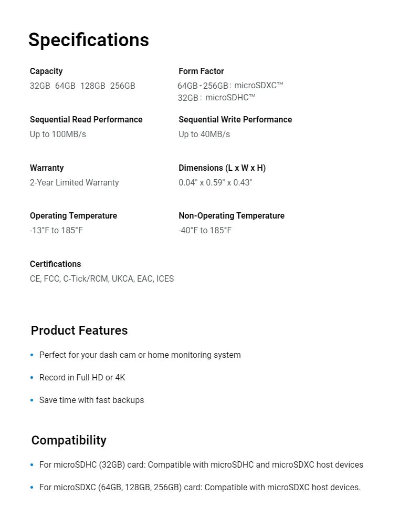Select the 256GB capacity value
420x527 pixels.
click(122, 86)
